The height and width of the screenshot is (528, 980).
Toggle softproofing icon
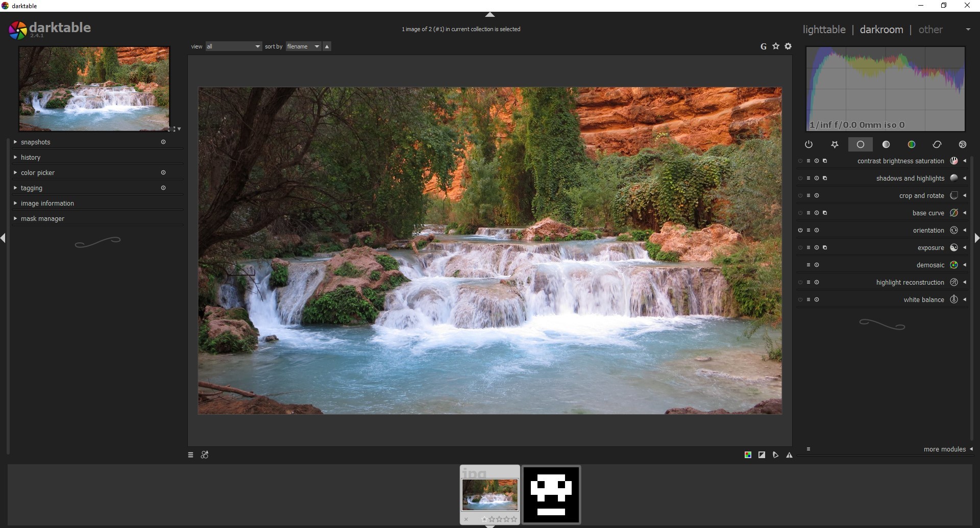pos(775,455)
